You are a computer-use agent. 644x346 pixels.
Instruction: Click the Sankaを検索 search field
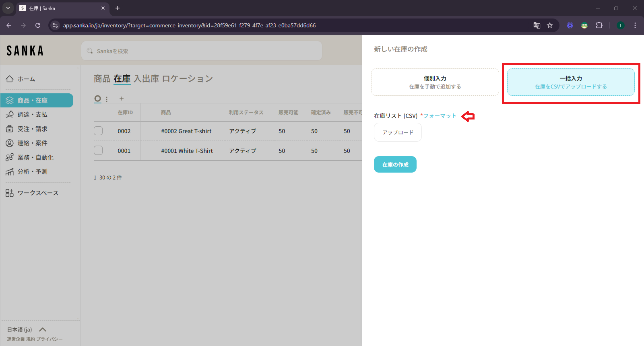(201, 51)
